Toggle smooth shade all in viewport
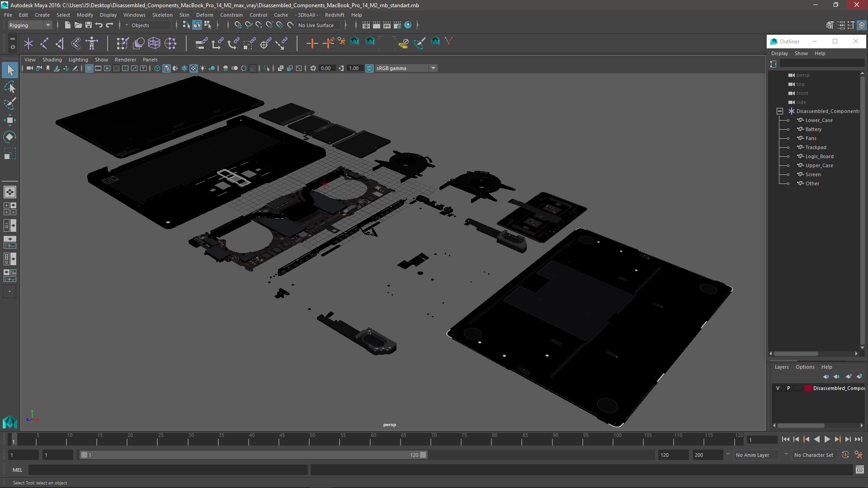 click(x=166, y=68)
